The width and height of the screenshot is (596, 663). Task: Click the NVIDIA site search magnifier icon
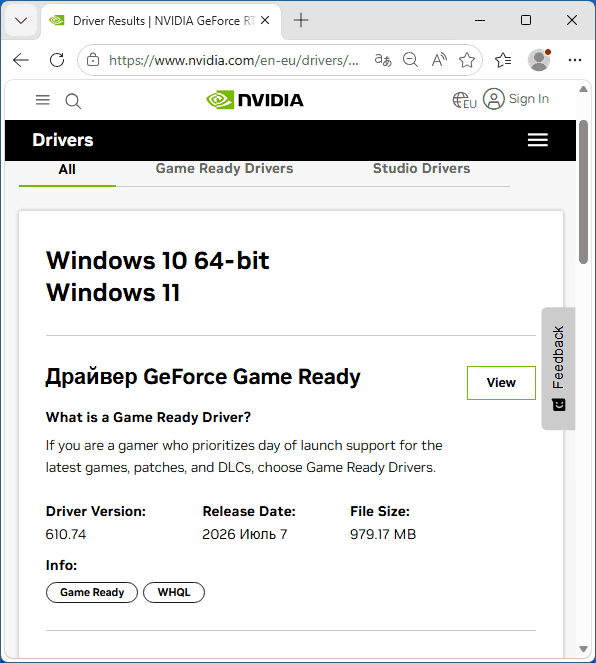(73, 101)
